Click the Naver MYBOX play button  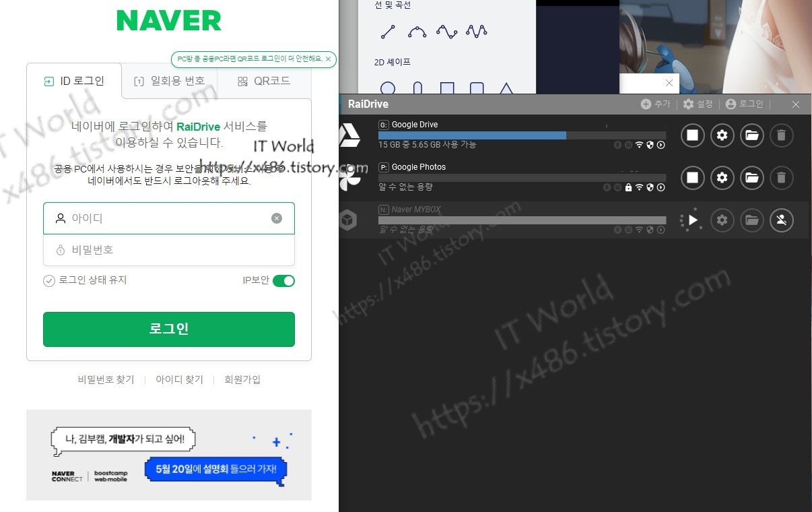click(x=692, y=220)
